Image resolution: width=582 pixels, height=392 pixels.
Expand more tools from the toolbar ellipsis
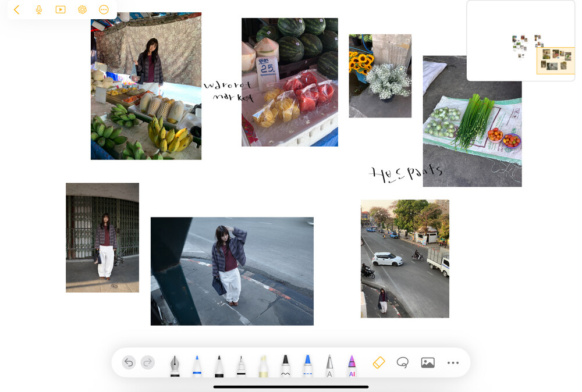click(x=453, y=362)
